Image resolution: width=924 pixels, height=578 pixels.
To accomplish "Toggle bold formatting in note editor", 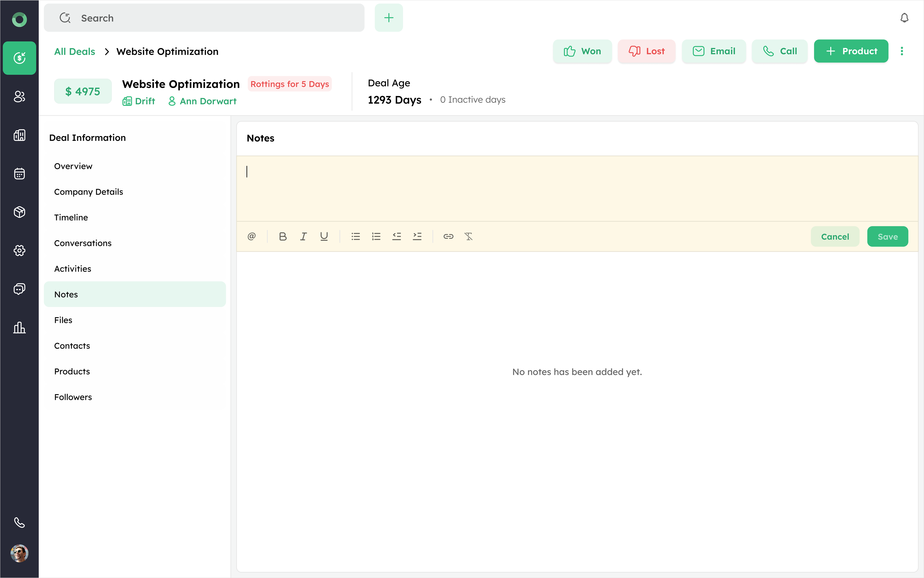I will (x=283, y=237).
